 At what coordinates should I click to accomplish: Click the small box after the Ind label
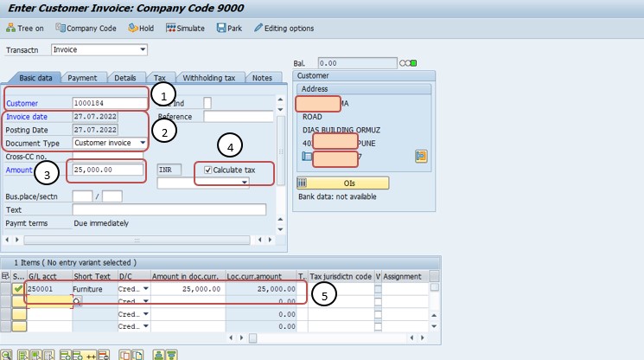[x=207, y=103]
